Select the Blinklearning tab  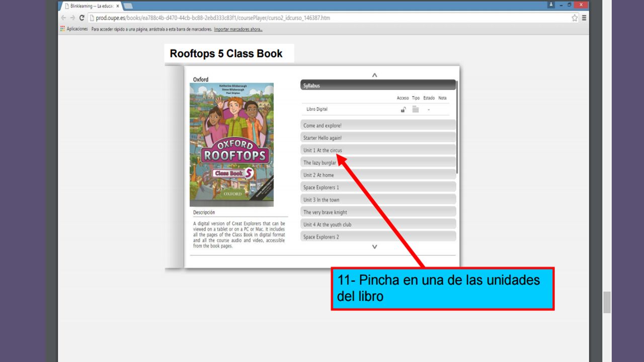click(x=91, y=6)
